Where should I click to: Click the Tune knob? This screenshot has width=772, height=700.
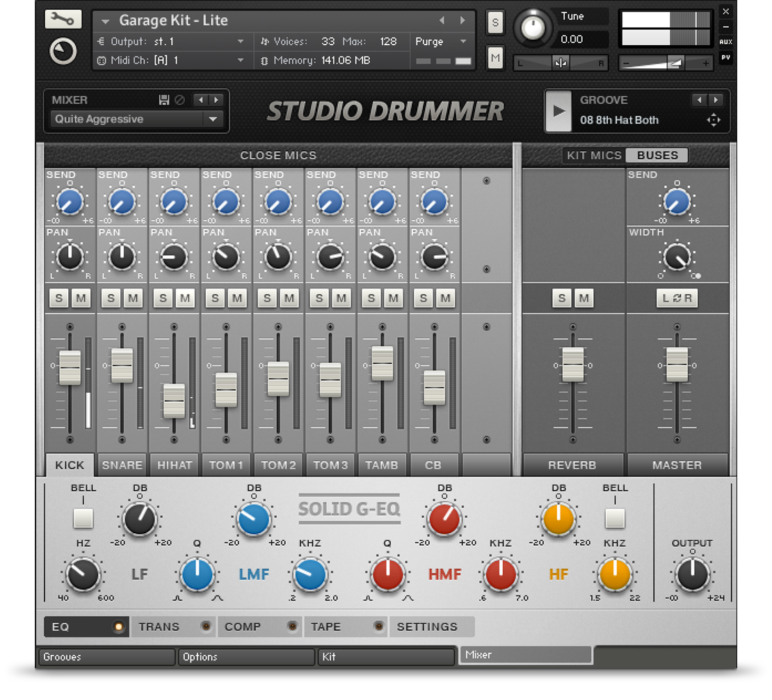[x=533, y=28]
